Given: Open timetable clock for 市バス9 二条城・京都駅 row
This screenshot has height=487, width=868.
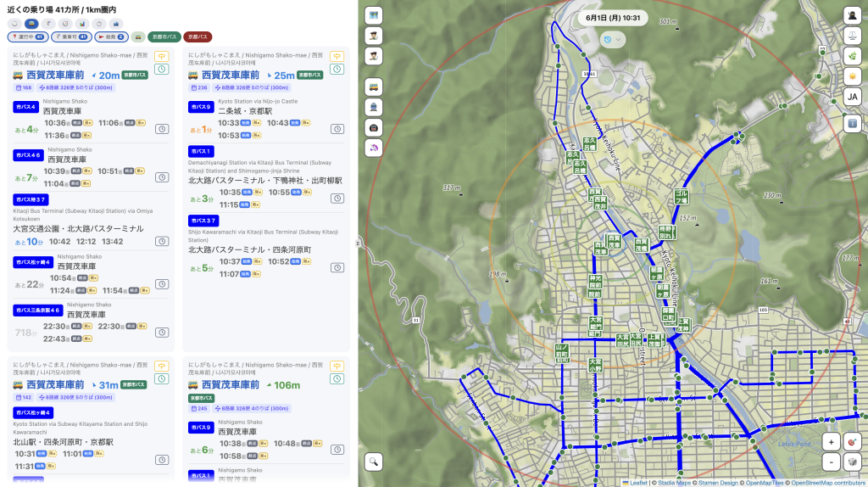Looking at the screenshot, I should click(x=337, y=129).
